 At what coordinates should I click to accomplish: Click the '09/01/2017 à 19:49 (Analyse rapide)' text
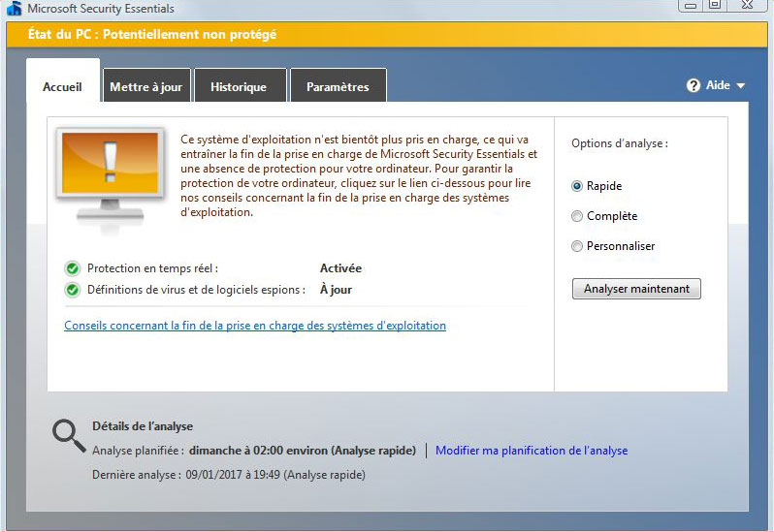275,475
